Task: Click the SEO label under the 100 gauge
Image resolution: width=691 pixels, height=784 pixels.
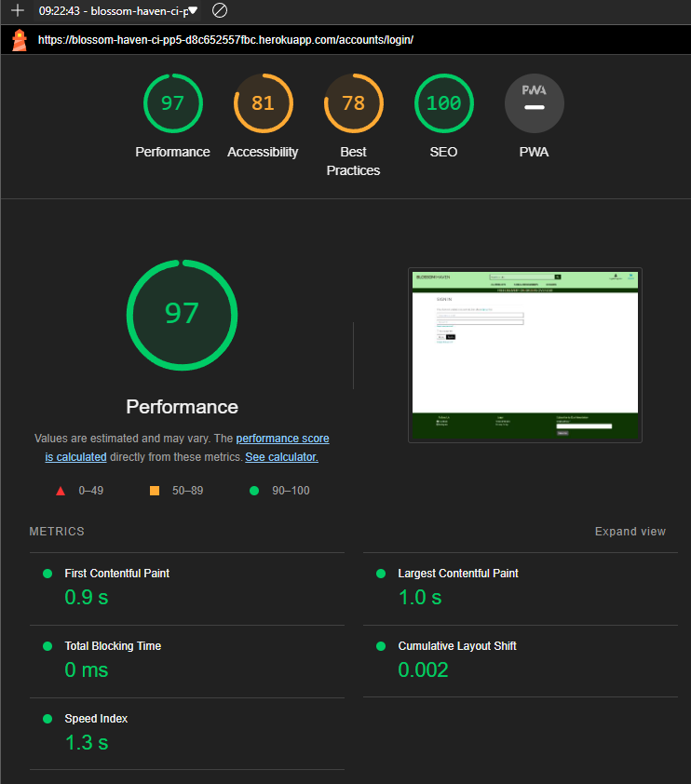Action: (x=443, y=152)
